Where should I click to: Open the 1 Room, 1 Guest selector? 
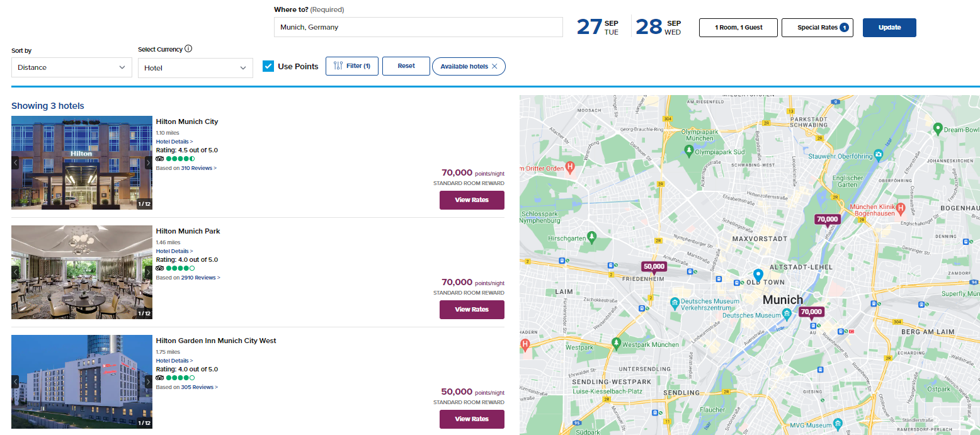738,28
